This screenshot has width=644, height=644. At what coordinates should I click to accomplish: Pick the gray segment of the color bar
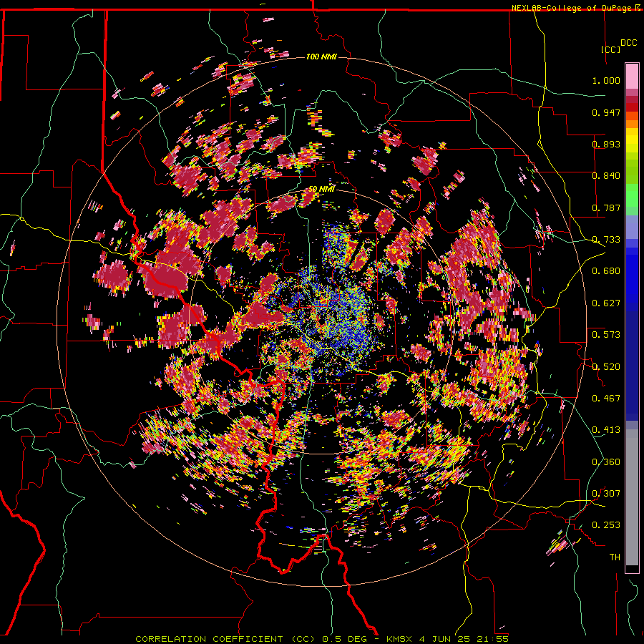click(x=632, y=497)
